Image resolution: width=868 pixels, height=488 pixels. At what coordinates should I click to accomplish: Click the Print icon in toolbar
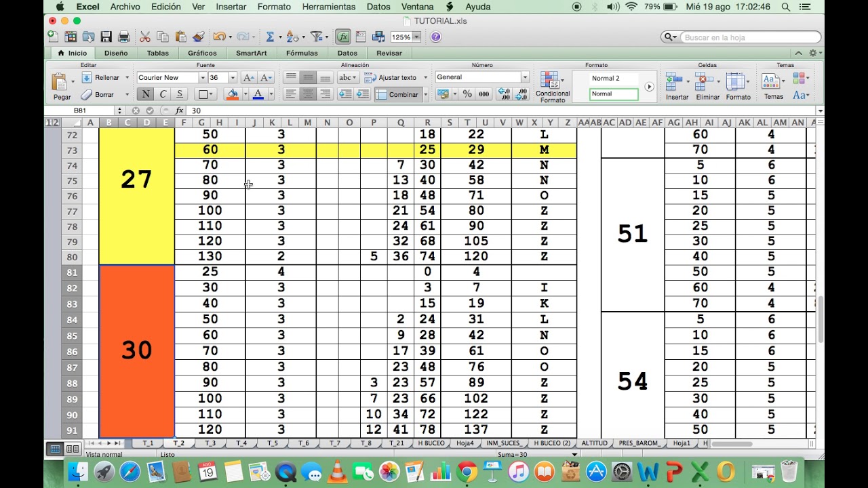pyautogui.click(x=124, y=37)
